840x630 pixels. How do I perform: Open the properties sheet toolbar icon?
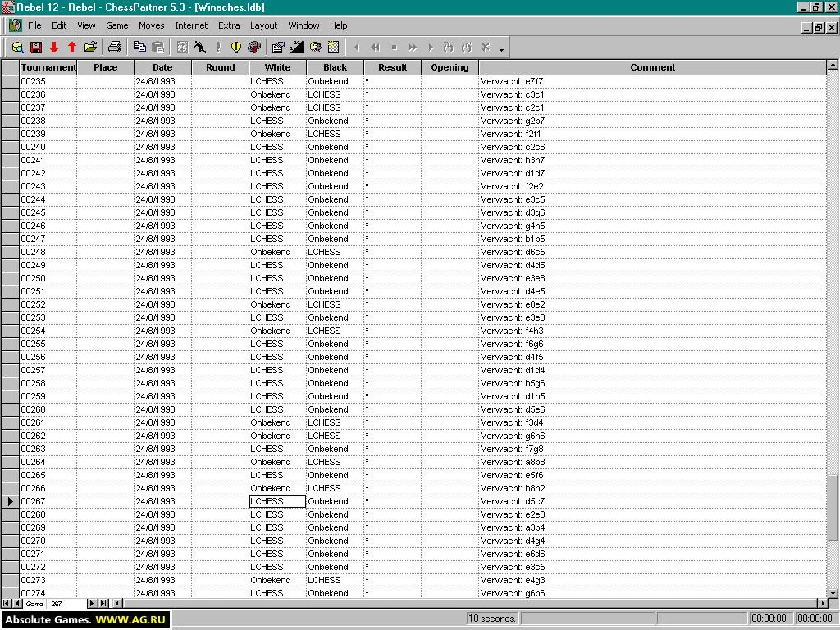pos(279,48)
